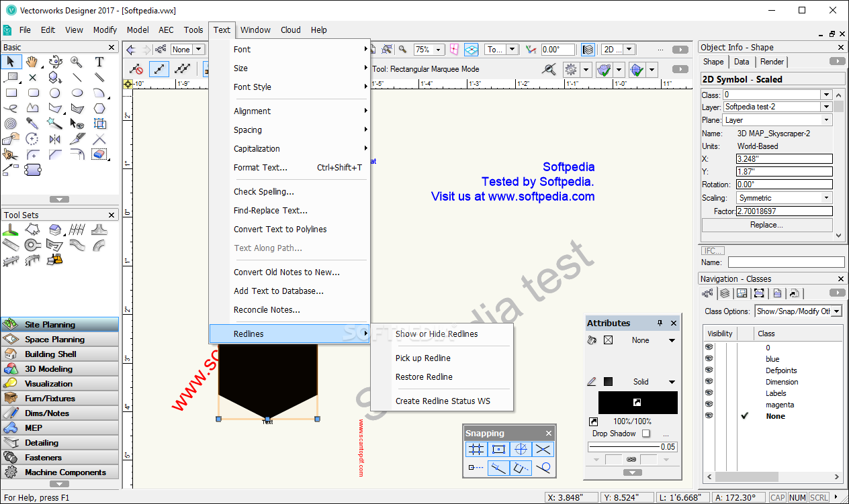Toggle Snap to Tangent in Snapping palette

543,468
